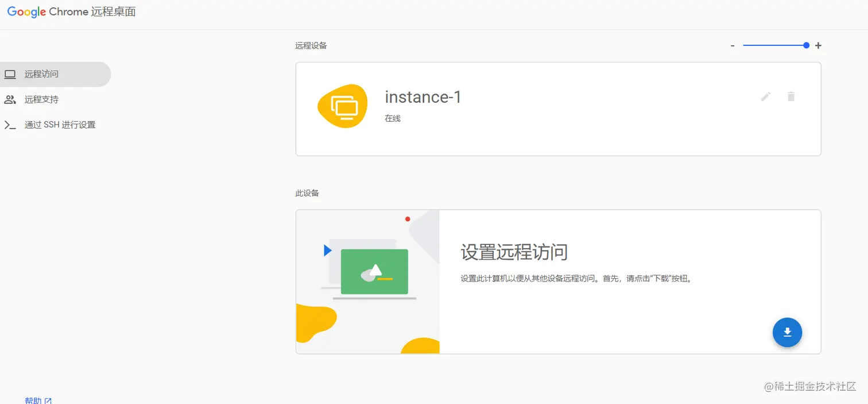Click the terminal prompt icon beside SSH
The height and width of the screenshot is (404, 868).
coord(10,125)
